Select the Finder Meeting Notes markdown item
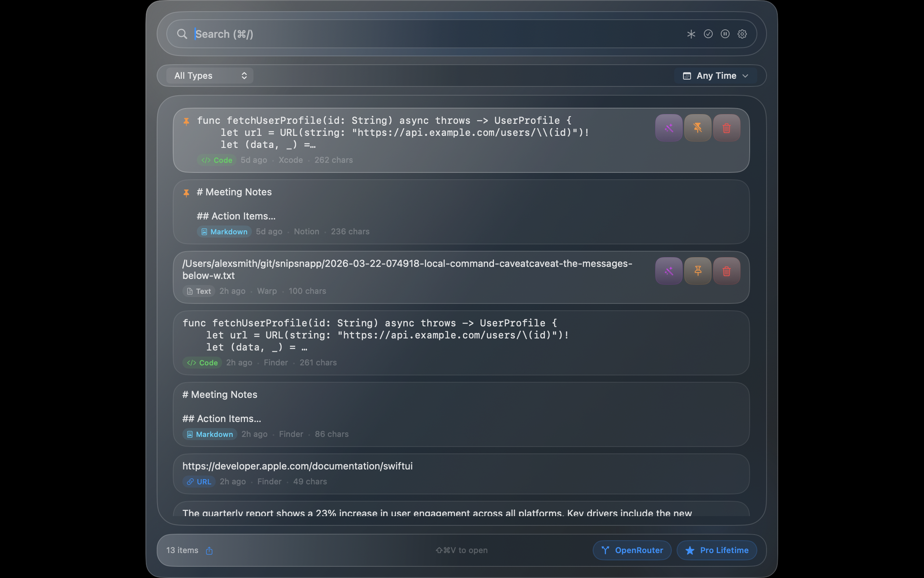This screenshot has width=924, height=578. coord(461,414)
